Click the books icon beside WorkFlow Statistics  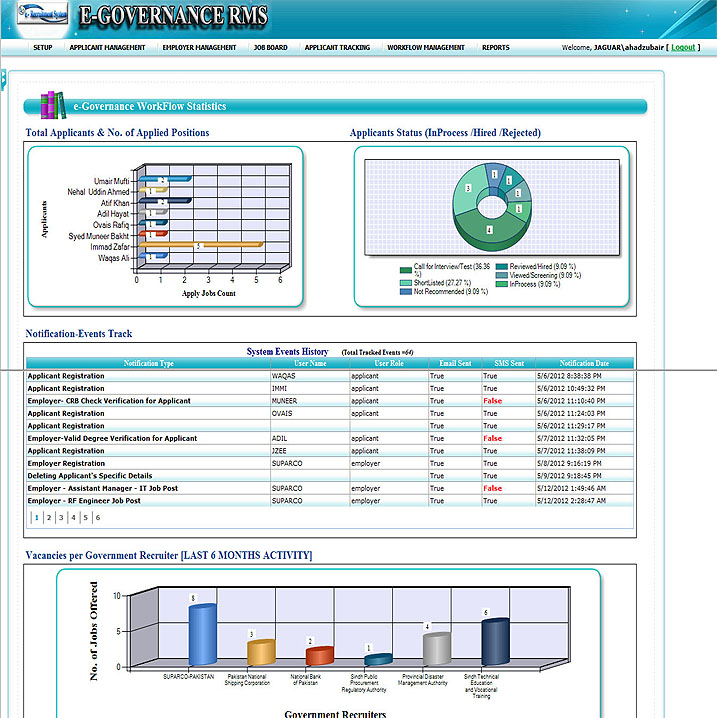(x=53, y=105)
